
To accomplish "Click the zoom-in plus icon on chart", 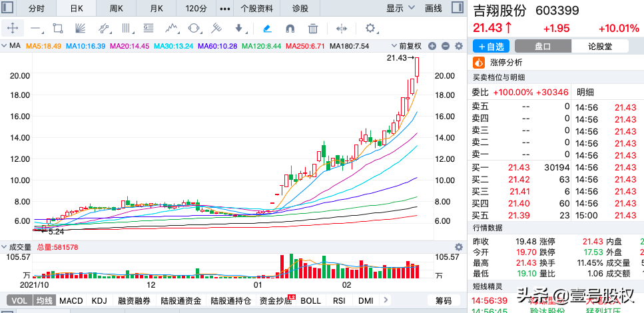I will 432,46.
